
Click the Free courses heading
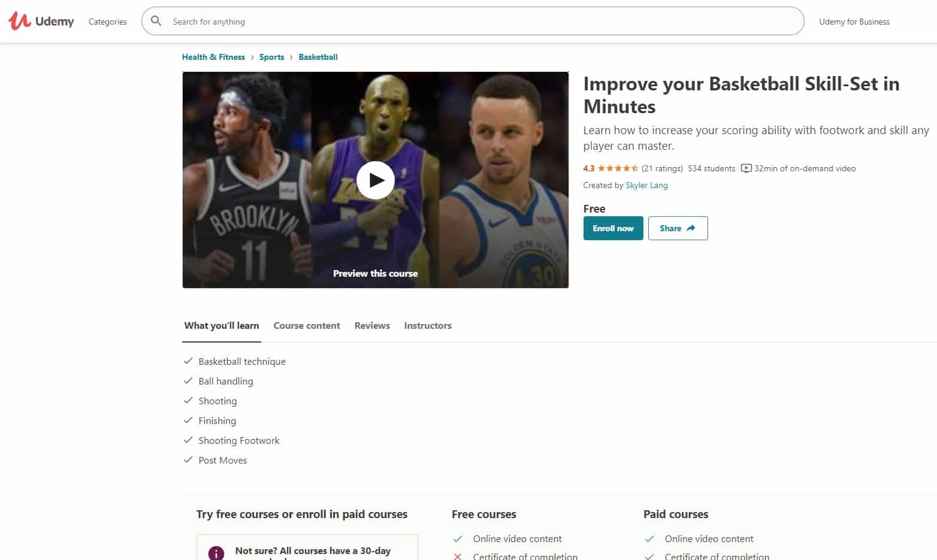(x=484, y=514)
